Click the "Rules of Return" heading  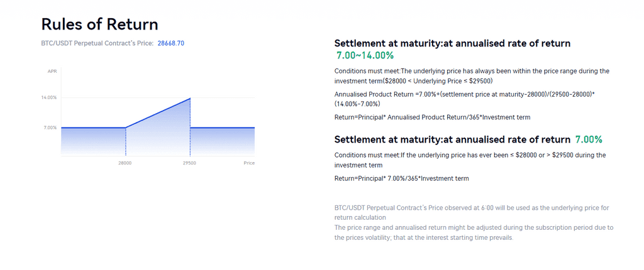tap(99, 24)
